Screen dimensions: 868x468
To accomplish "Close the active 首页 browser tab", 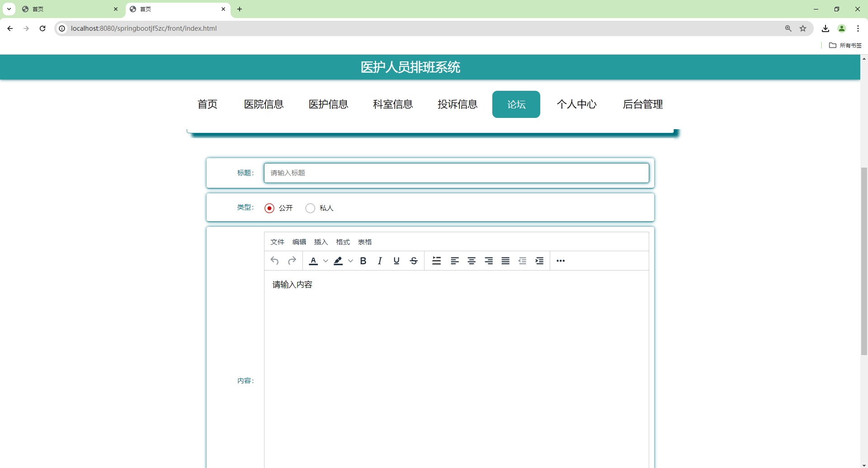I will click(x=223, y=9).
